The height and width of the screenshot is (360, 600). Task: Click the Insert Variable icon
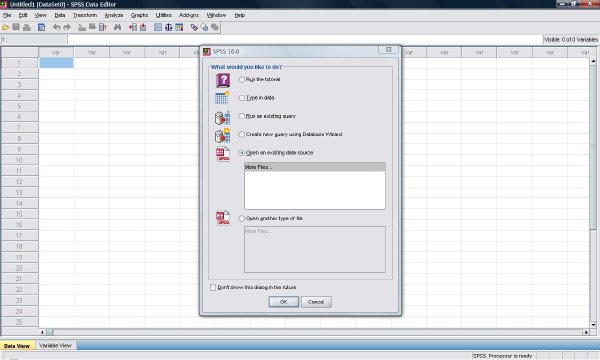143,27
